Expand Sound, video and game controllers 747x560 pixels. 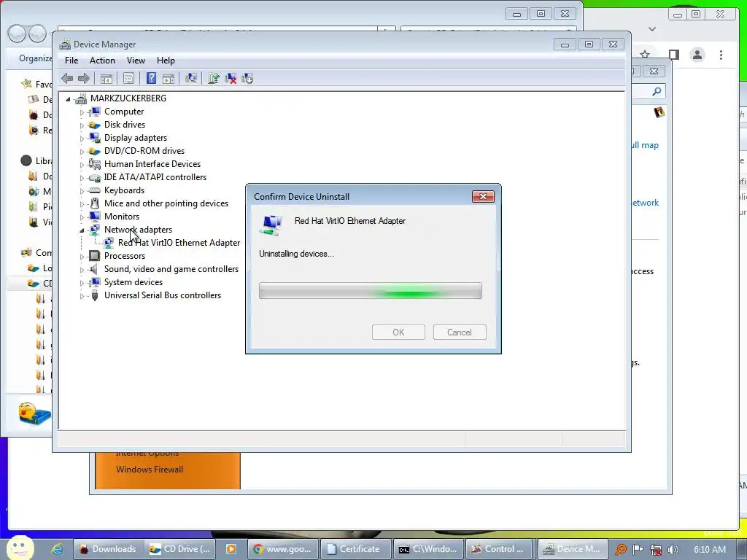pyautogui.click(x=82, y=270)
